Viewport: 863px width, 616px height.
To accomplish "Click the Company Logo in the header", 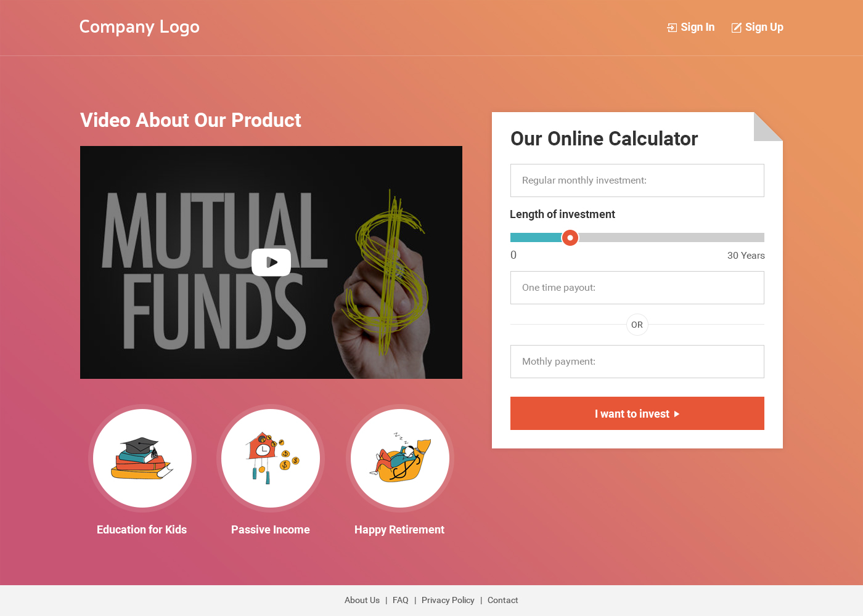I will pyautogui.click(x=139, y=27).
